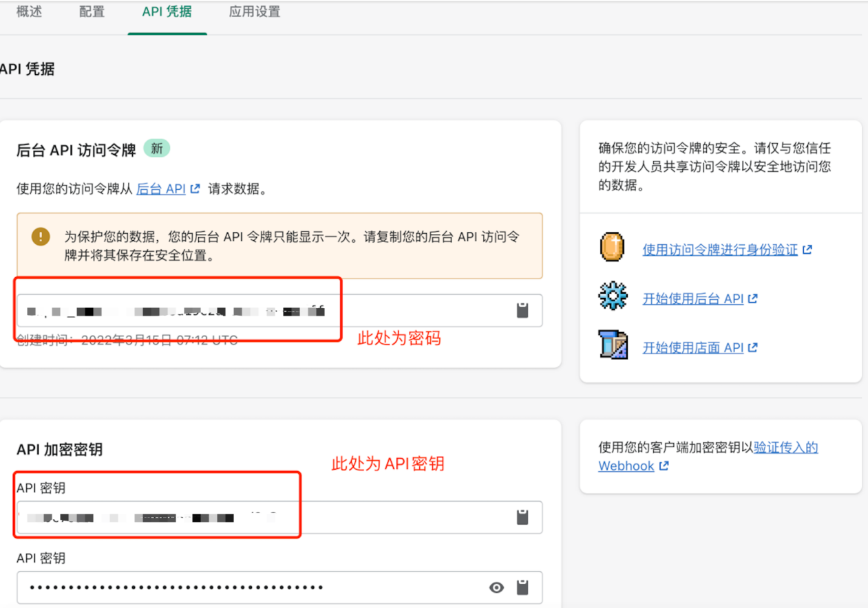Click the storefront icon beside 开始使用店面 API
This screenshot has width=868, height=608.
pyautogui.click(x=612, y=344)
